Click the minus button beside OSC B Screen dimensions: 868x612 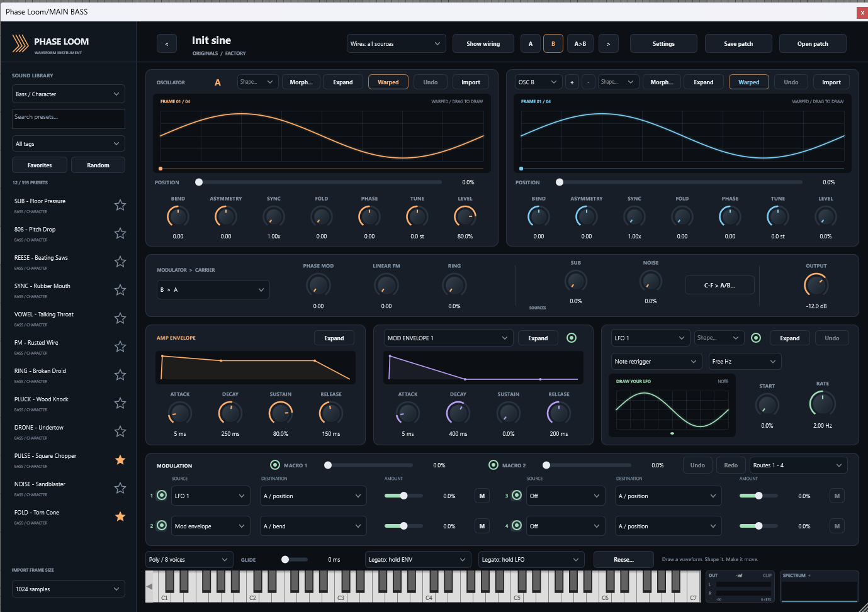pos(589,82)
